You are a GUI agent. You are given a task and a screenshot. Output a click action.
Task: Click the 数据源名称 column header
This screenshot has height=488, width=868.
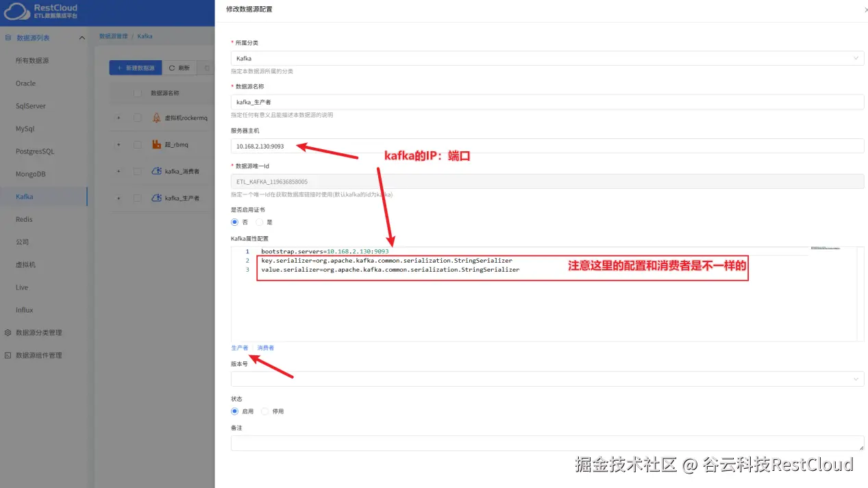[x=165, y=93]
